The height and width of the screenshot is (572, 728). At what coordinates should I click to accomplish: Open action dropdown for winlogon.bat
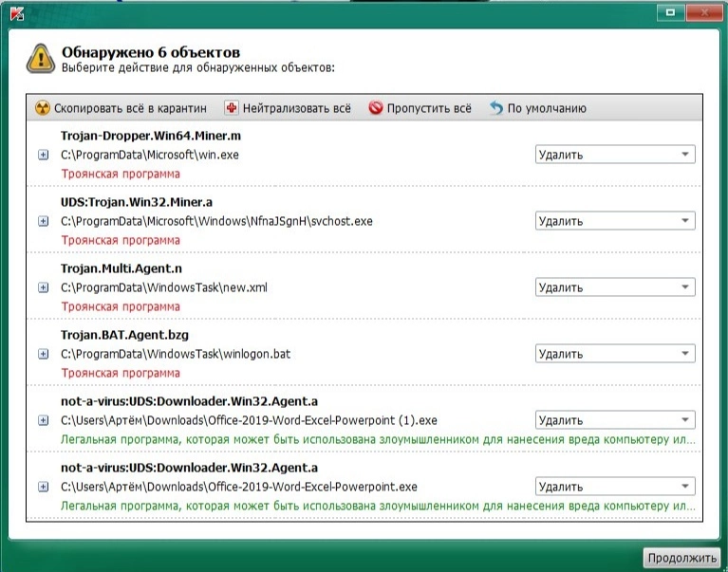pyautogui.click(x=614, y=354)
